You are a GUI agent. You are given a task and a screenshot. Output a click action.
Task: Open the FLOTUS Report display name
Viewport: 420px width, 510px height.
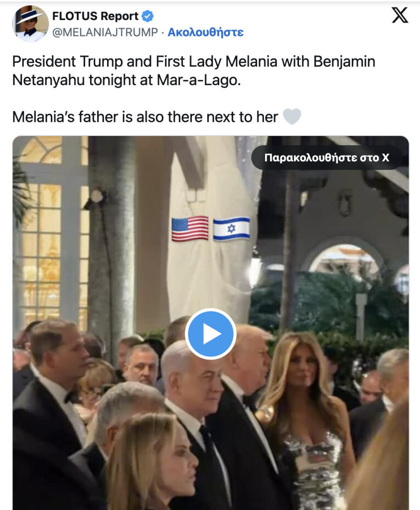point(95,16)
